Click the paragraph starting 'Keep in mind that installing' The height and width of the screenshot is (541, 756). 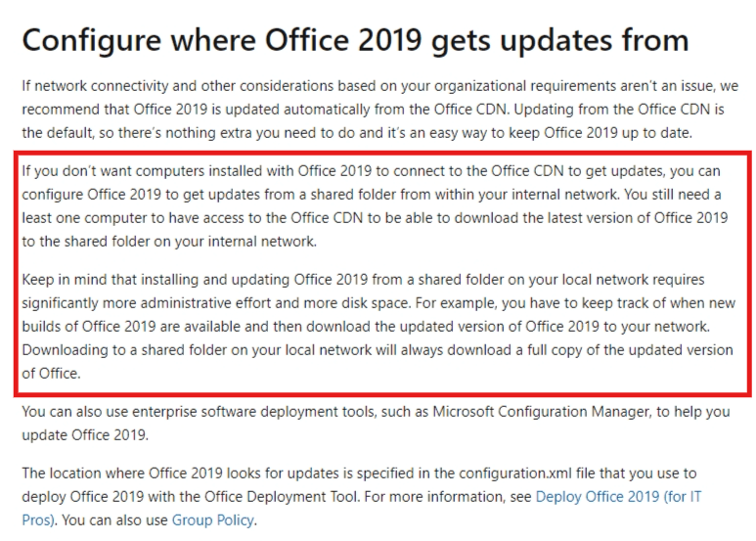point(378,327)
